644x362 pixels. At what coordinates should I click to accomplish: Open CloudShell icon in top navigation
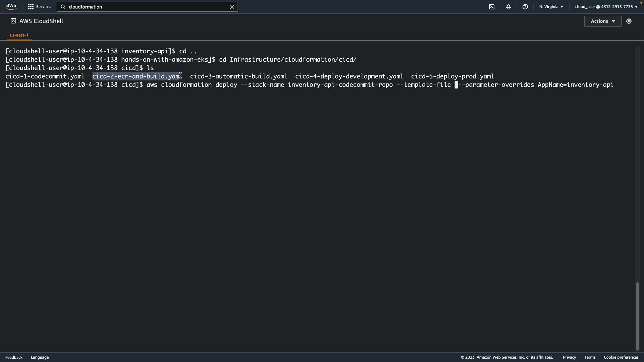coord(491,7)
